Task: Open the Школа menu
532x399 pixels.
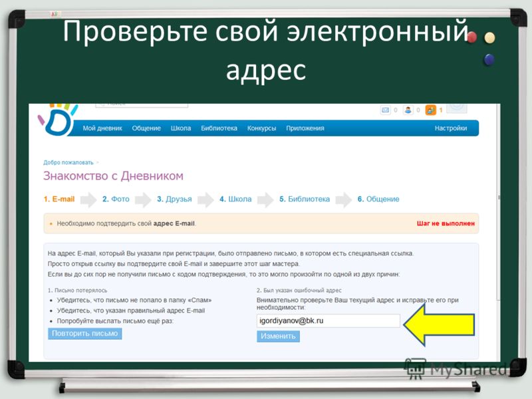Action: 181,128
